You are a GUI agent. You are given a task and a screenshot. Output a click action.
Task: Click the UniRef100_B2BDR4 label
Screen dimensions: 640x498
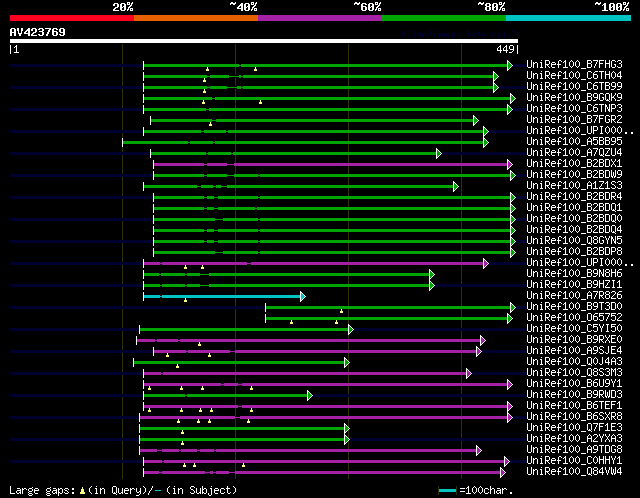tap(574, 197)
